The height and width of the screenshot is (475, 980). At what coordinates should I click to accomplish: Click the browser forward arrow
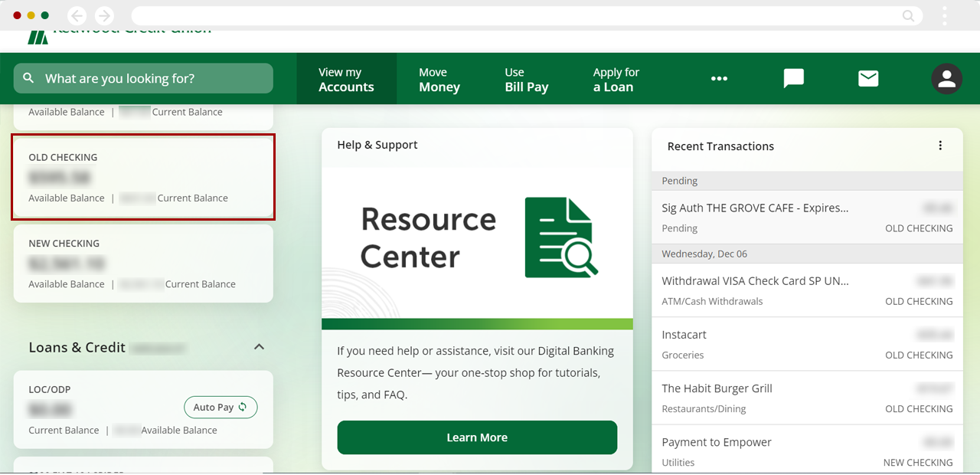coord(103,15)
